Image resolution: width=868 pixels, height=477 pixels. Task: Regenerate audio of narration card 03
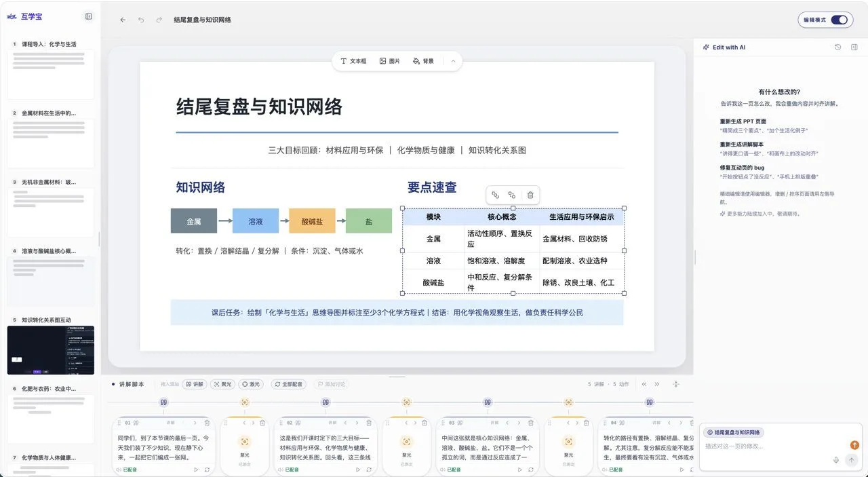coord(532,470)
